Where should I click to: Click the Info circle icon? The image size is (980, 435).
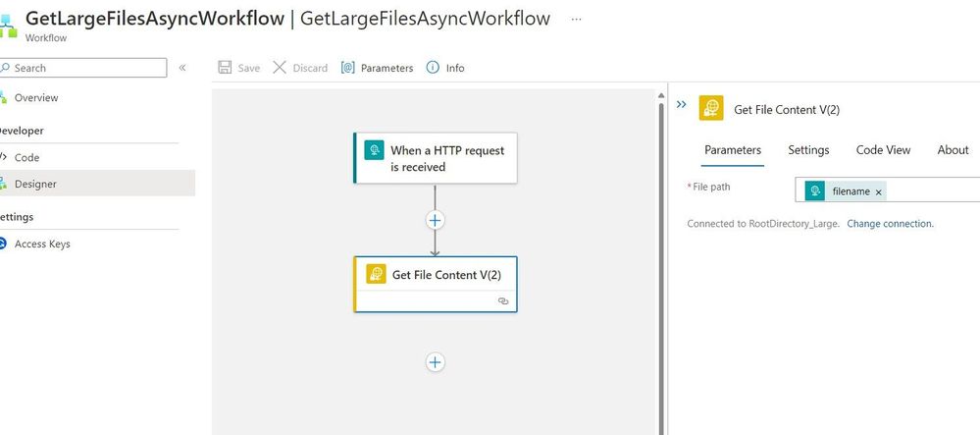[x=433, y=68]
